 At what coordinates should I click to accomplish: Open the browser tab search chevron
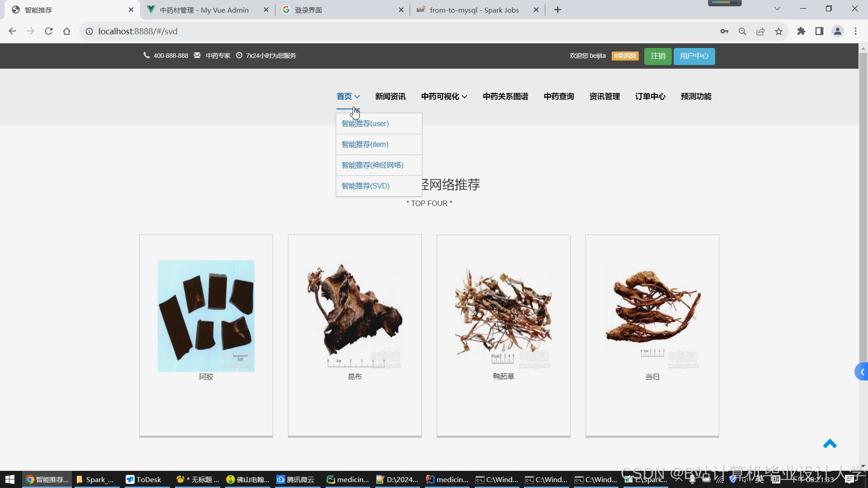[777, 9]
